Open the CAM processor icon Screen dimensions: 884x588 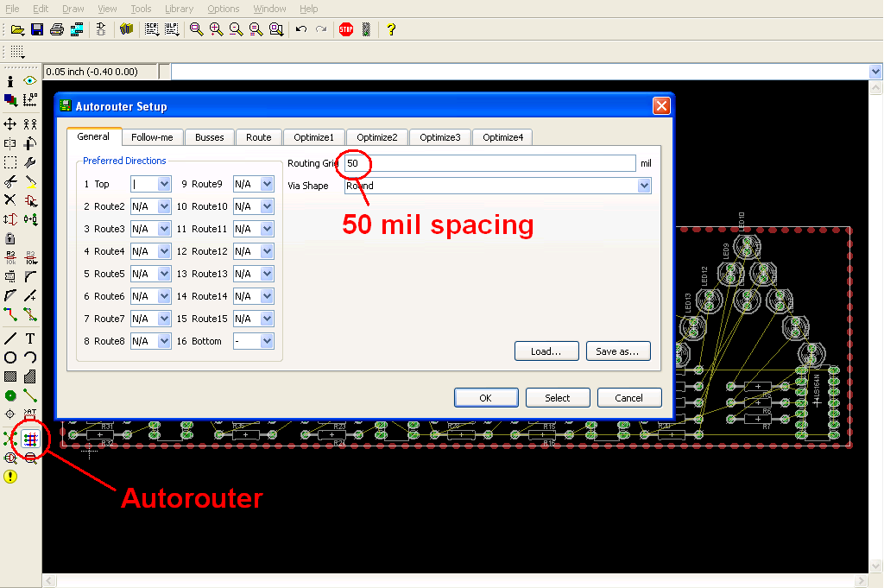pos(77,29)
